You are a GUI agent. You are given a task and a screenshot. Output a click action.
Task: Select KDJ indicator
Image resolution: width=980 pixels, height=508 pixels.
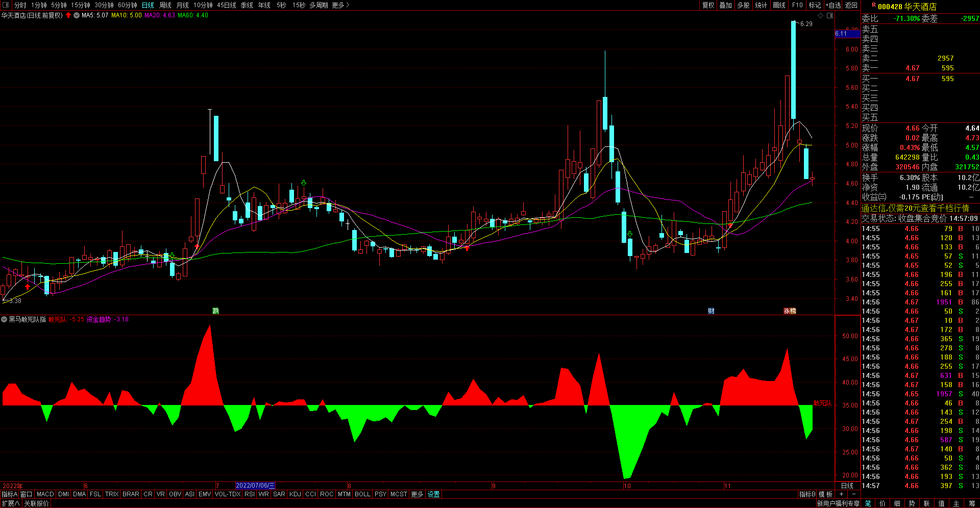(x=296, y=494)
